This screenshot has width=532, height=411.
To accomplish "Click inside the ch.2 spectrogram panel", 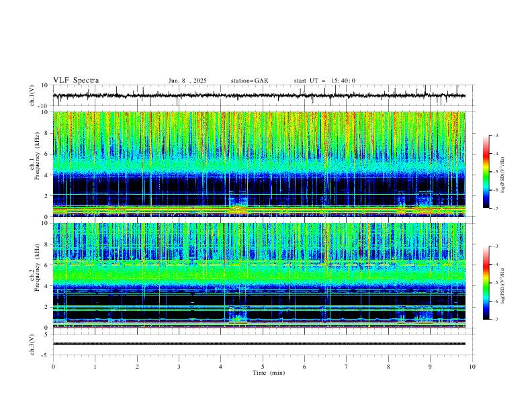I will (x=259, y=275).
